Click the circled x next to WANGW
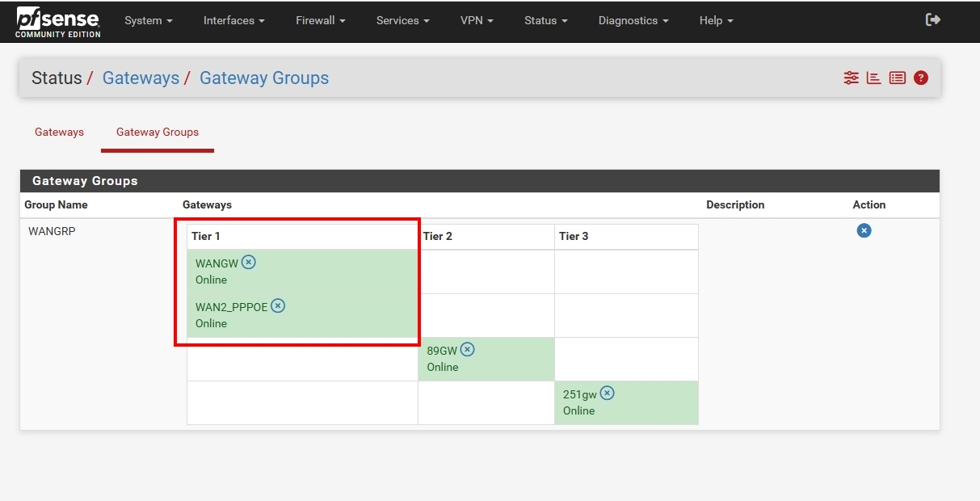This screenshot has width=980, height=501. pos(249,262)
